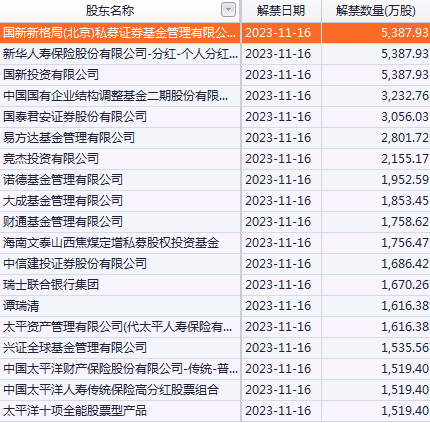Select the 国泰君安证券股份有限公司 row
This screenshot has height=423, width=430.
tap(215, 117)
